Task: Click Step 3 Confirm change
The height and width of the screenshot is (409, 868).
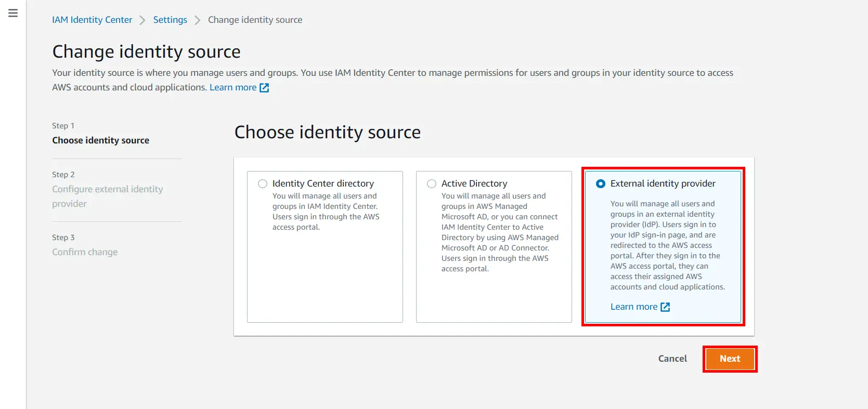Action: pyautogui.click(x=85, y=252)
